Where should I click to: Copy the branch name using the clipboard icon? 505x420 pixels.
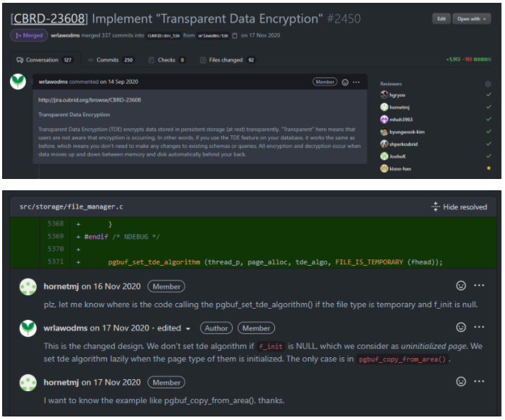click(x=235, y=35)
